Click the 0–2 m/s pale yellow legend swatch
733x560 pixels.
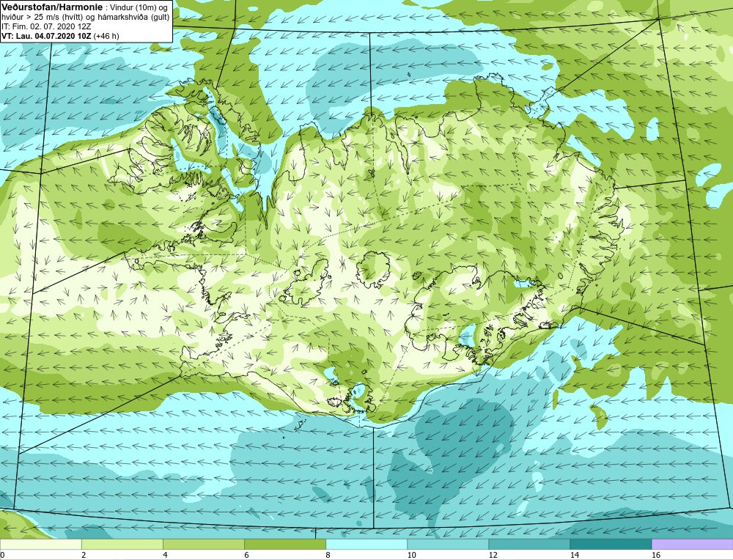tap(40, 544)
